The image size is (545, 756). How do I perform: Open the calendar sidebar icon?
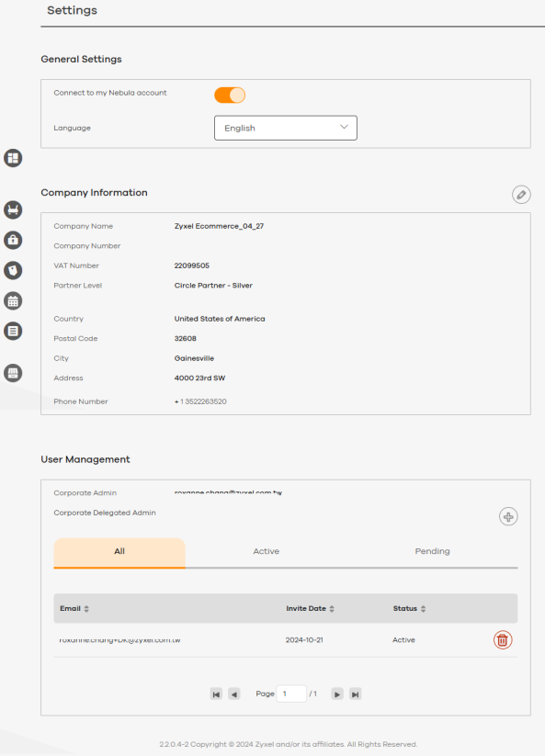[x=13, y=301]
